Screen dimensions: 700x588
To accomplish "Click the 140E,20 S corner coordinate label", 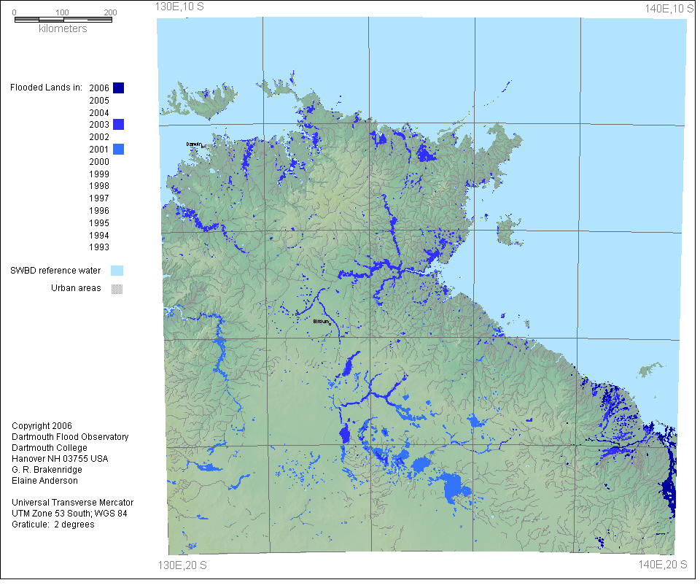I will (663, 565).
